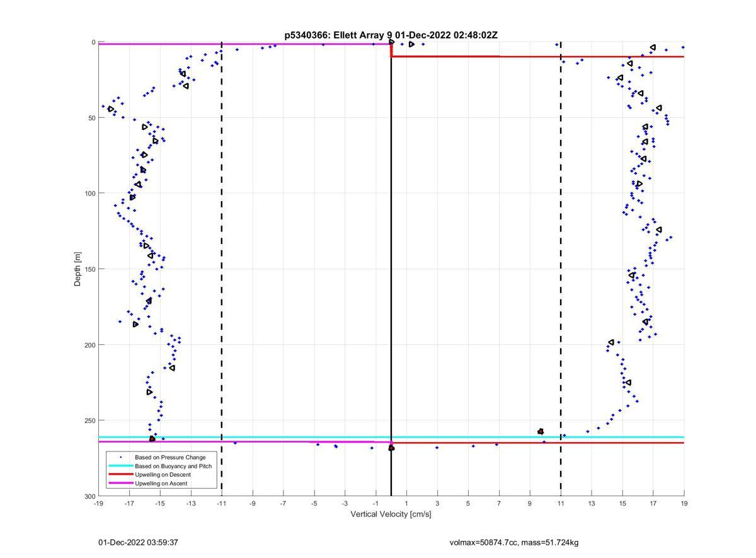Click the cyan horizontal buoyancy line near 260 m

(x=391, y=437)
